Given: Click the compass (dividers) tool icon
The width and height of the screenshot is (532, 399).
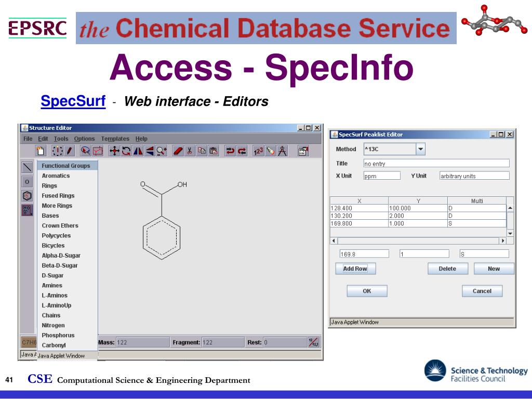Looking at the screenshot, I should coord(282,151).
